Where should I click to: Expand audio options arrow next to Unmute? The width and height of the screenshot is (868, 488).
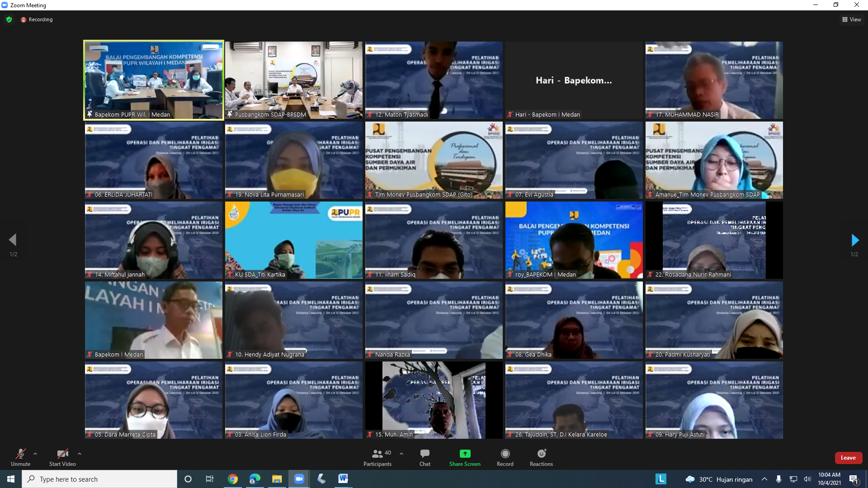(35, 454)
